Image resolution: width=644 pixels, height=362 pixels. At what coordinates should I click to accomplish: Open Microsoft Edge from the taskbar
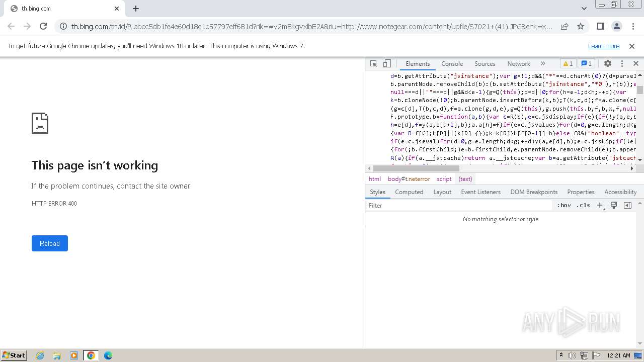point(108,355)
